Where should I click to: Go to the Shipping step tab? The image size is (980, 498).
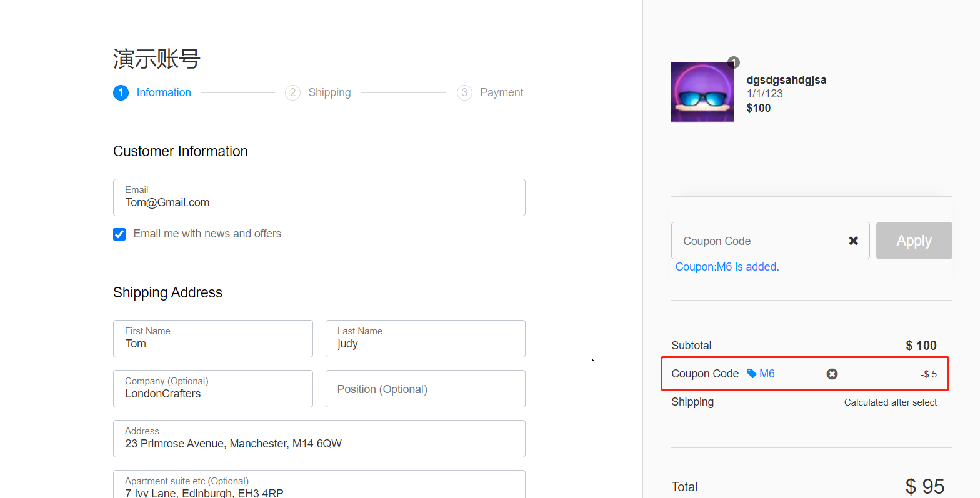click(x=329, y=92)
